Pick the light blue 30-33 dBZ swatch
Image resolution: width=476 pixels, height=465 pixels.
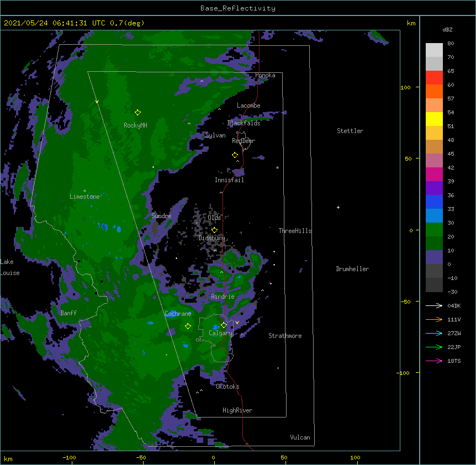click(x=434, y=216)
